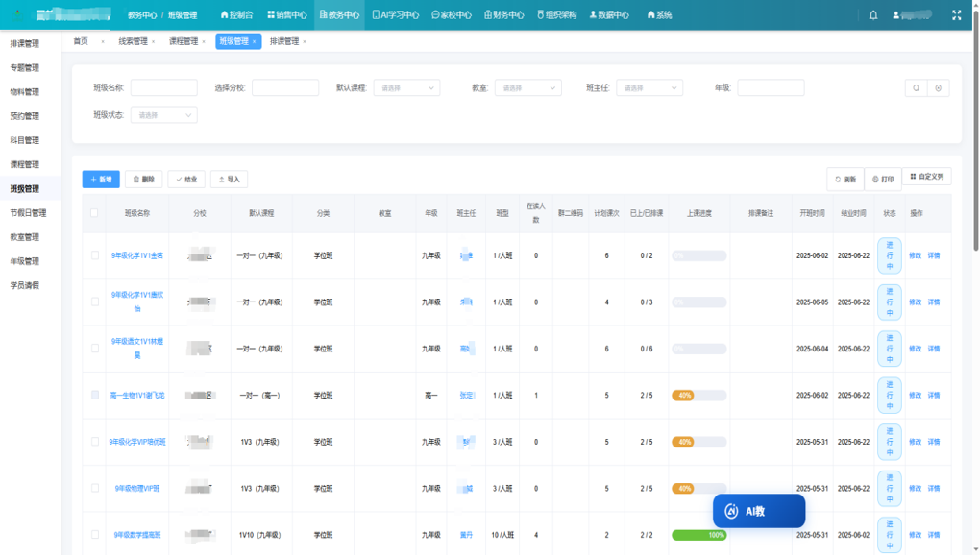Check the 9年级化学VIP class row checkbox

point(95,442)
